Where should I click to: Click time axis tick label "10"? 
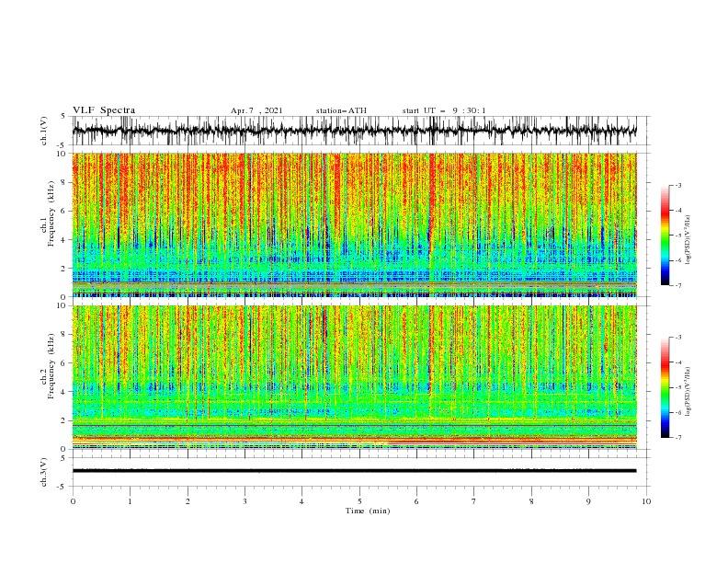pyautogui.click(x=646, y=501)
